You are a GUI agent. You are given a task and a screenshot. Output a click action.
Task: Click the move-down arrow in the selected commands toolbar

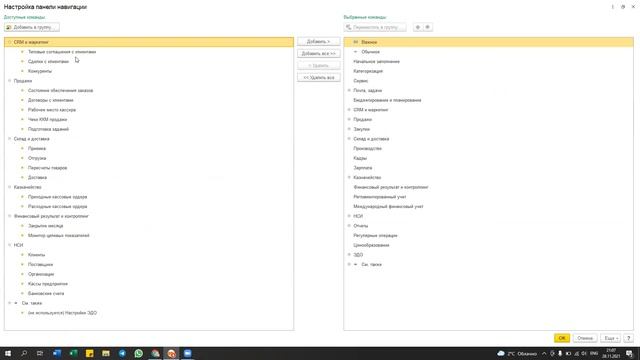[427, 27]
